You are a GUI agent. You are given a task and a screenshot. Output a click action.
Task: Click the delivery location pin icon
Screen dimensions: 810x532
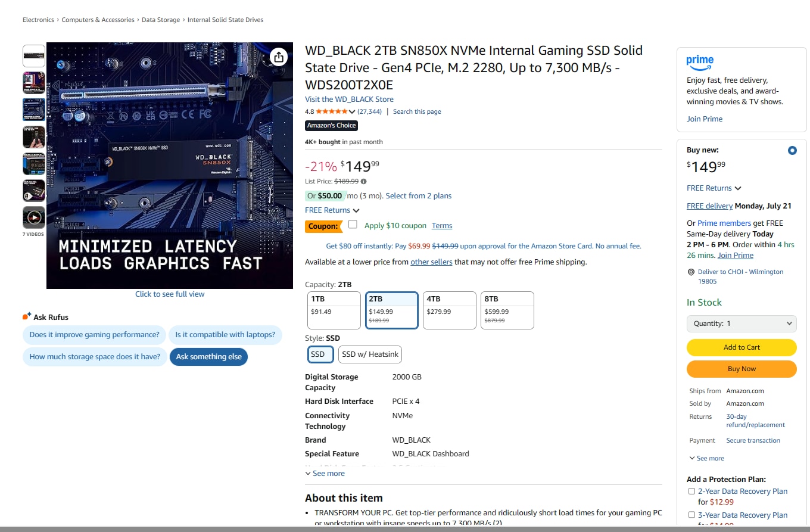pos(691,272)
